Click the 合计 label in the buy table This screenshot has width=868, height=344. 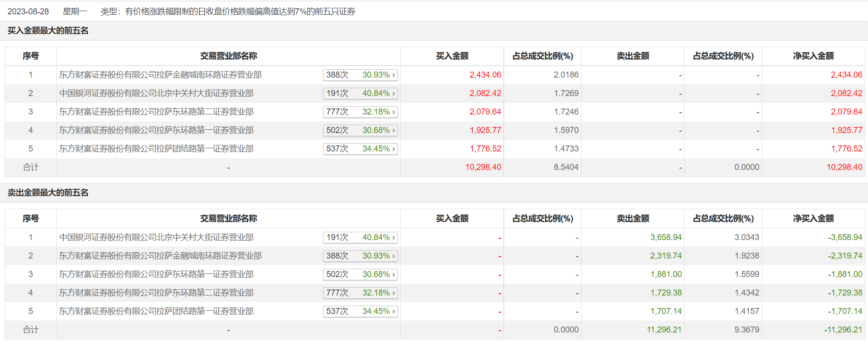31,167
